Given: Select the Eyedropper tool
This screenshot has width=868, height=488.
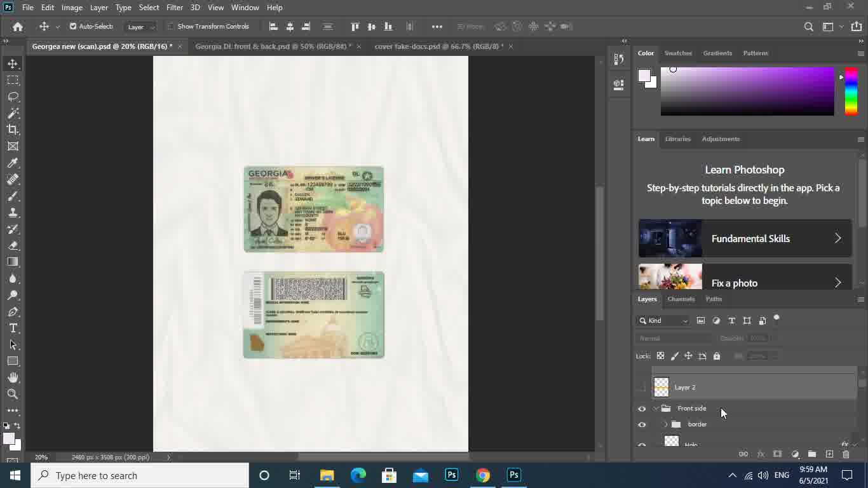Looking at the screenshot, I should pyautogui.click(x=13, y=163).
